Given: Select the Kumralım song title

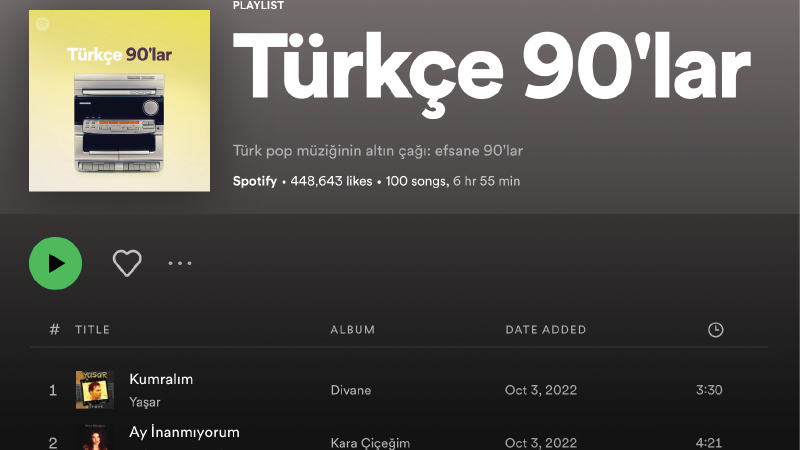Looking at the screenshot, I should (161, 379).
